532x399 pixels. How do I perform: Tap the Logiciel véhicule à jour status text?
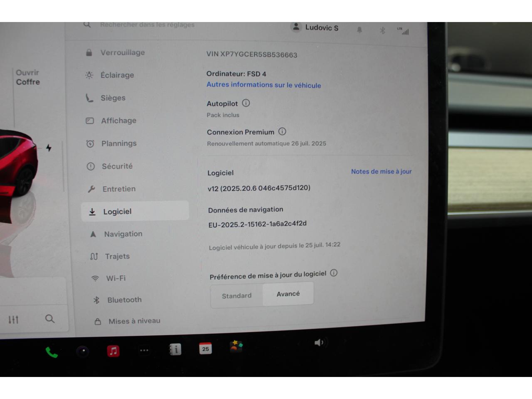[x=275, y=246]
